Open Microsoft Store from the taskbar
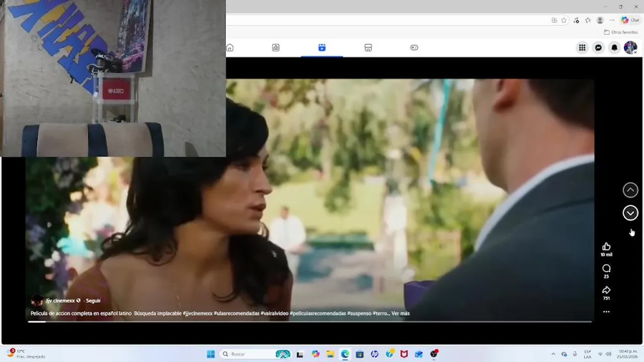The image size is (644, 362). 360,354
